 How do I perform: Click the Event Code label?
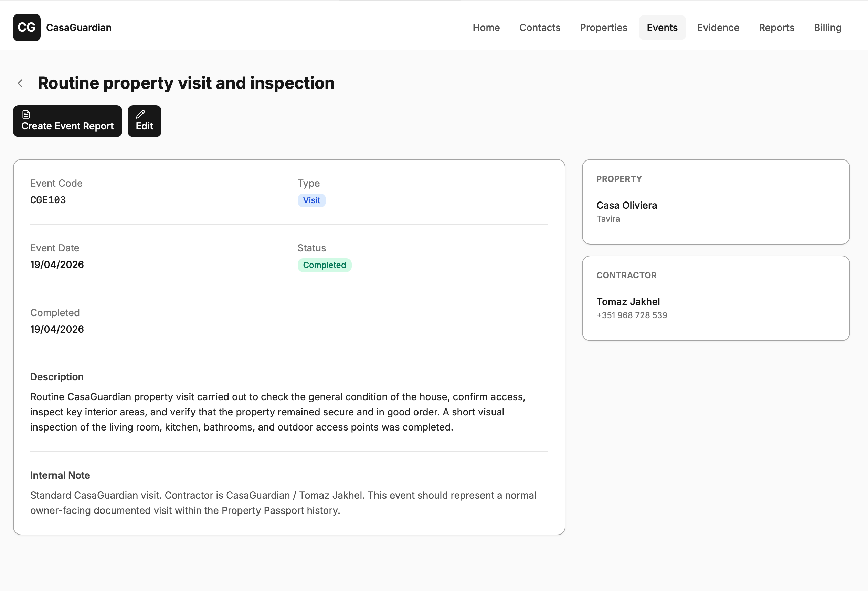(x=56, y=183)
